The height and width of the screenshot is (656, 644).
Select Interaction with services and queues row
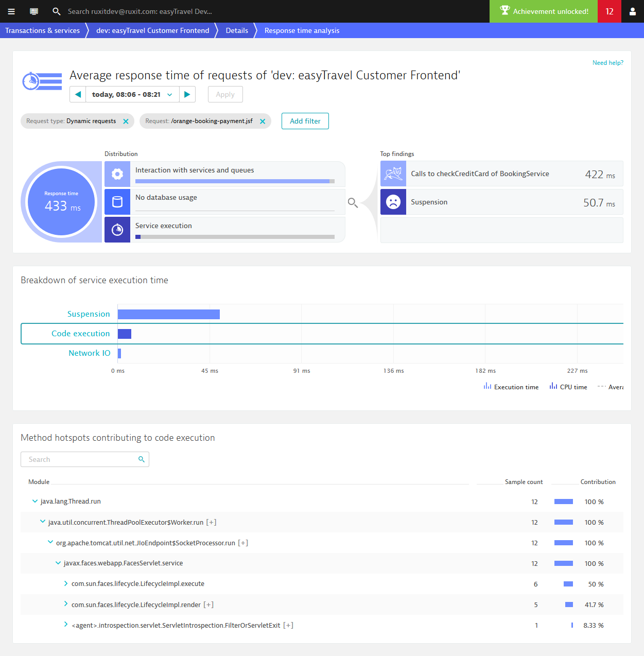point(225,174)
